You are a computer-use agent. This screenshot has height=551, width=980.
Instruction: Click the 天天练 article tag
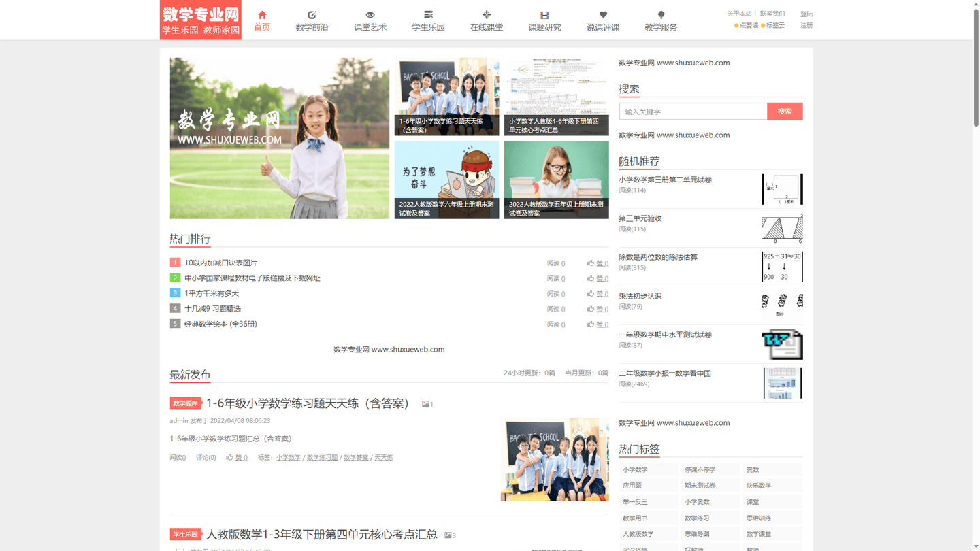tap(384, 458)
